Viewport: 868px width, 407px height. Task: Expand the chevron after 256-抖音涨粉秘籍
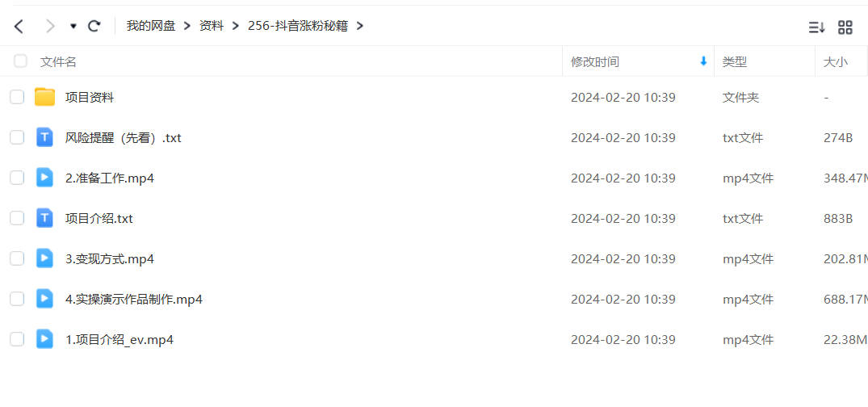[360, 26]
